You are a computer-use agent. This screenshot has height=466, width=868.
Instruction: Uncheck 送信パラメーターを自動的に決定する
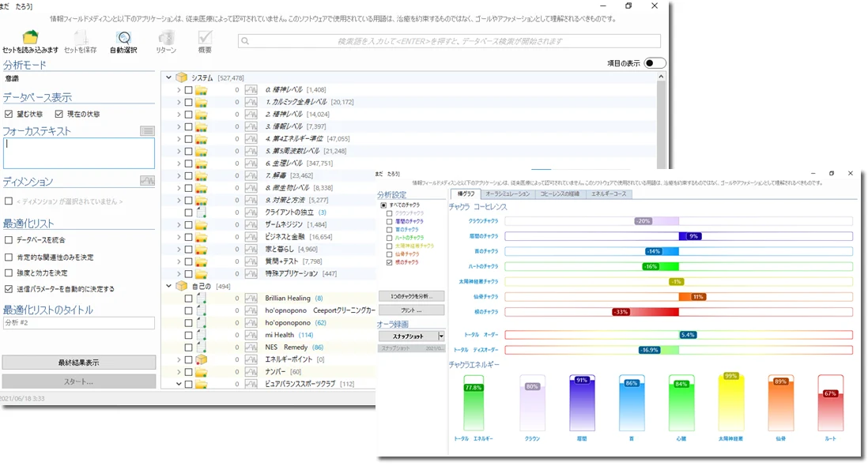point(9,288)
